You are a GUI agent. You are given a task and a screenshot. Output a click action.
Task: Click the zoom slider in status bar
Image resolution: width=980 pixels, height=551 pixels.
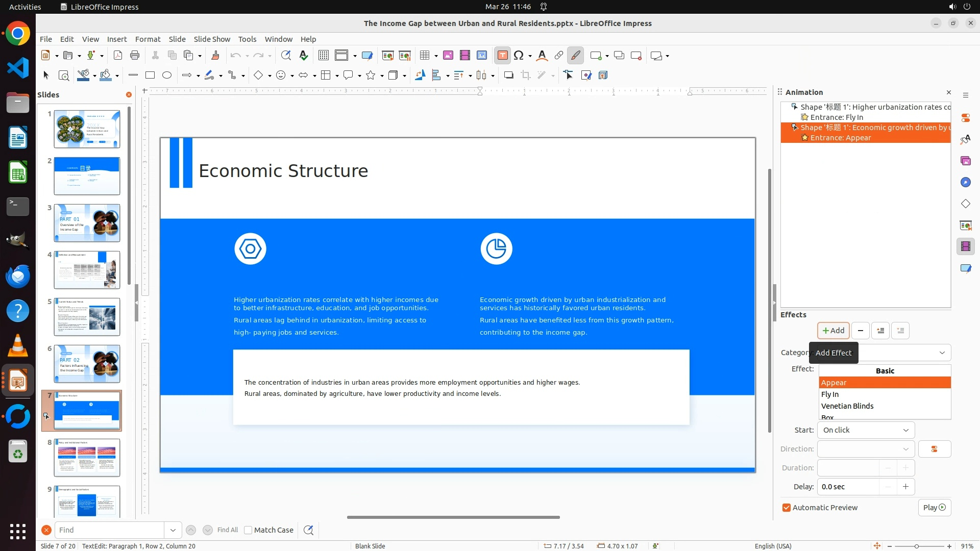point(917,546)
